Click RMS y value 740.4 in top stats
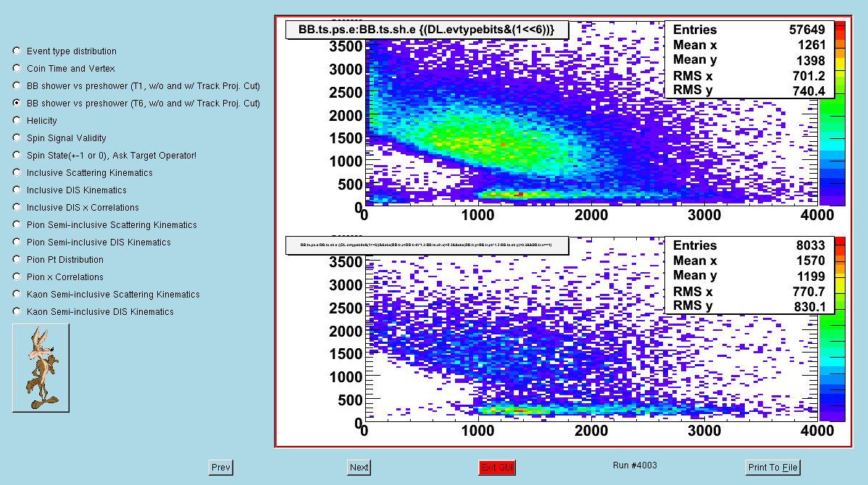The image size is (868, 485). (809, 90)
